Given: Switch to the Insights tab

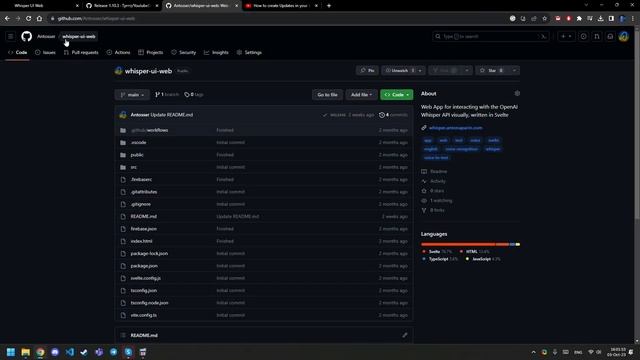Looking at the screenshot, I should (x=216, y=53).
